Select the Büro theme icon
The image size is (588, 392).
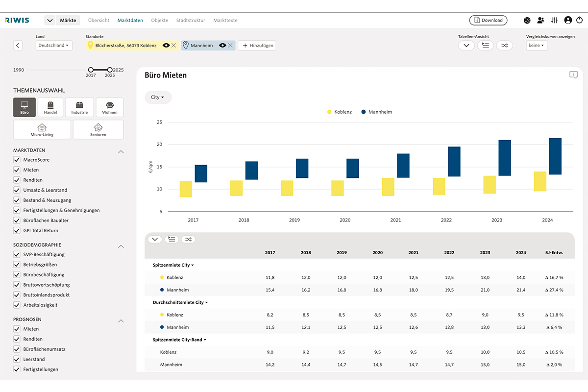[24, 107]
